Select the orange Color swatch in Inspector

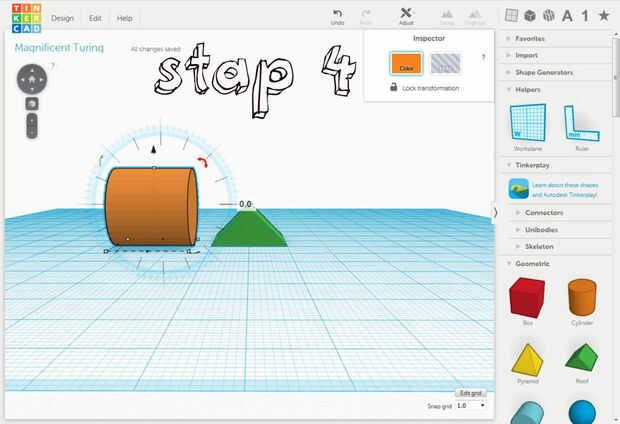tap(406, 63)
